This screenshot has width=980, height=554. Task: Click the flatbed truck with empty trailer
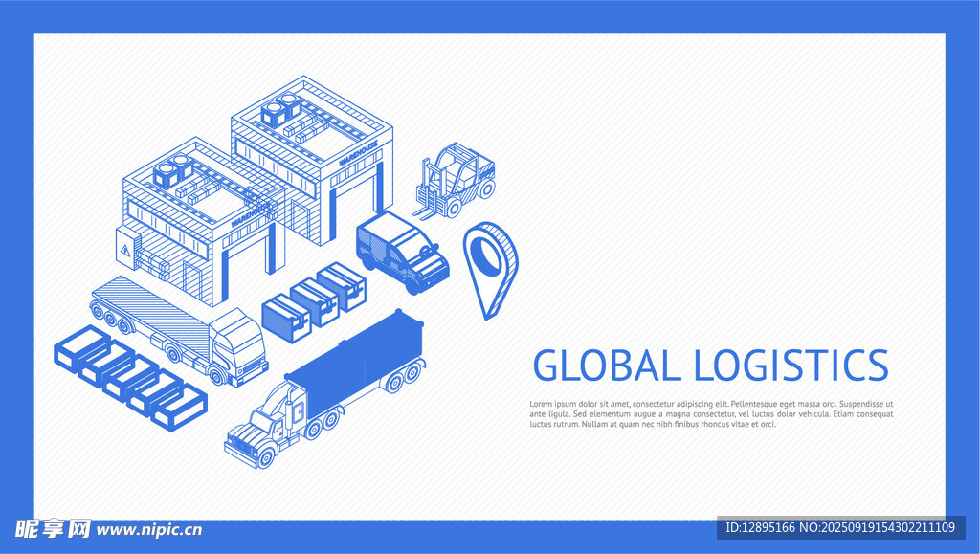pyautogui.click(x=179, y=331)
